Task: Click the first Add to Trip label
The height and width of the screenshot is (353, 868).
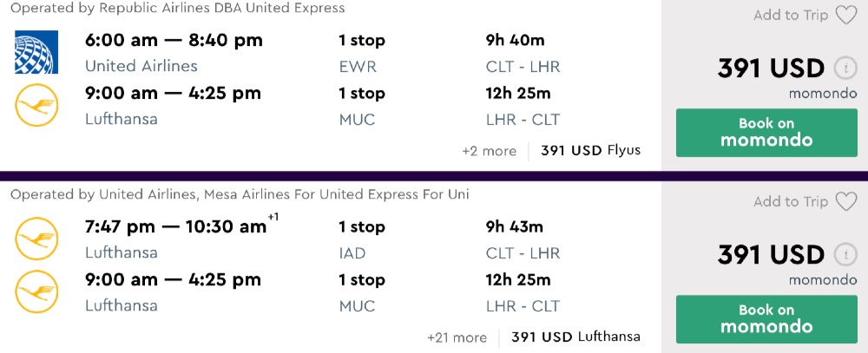Action: 791,15
